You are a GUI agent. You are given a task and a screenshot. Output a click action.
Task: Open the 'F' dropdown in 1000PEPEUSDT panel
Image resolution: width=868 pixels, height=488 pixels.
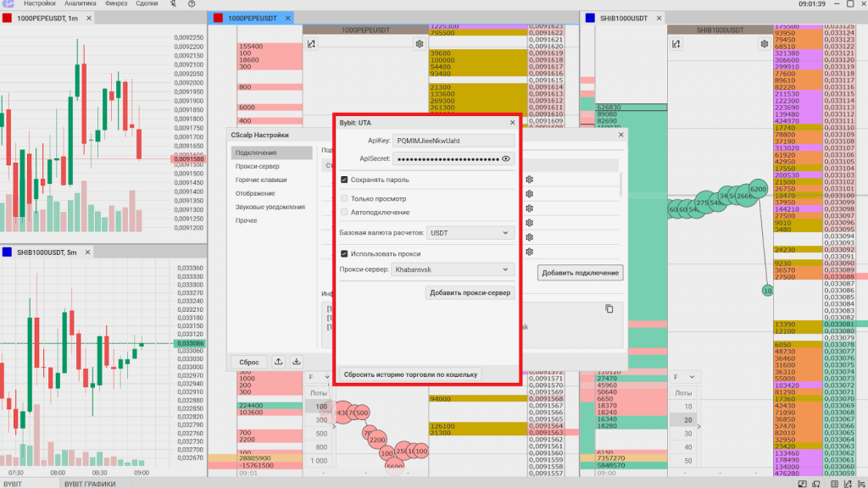[319, 377]
